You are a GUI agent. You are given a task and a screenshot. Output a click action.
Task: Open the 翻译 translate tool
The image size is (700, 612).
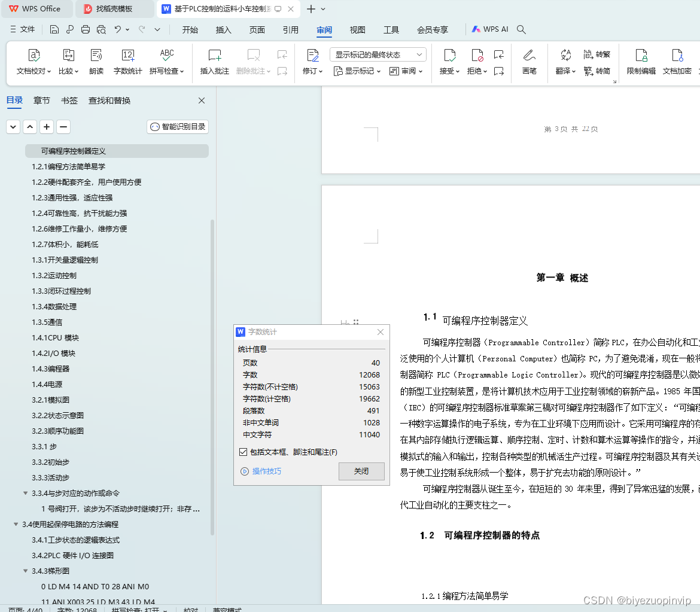click(x=565, y=62)
